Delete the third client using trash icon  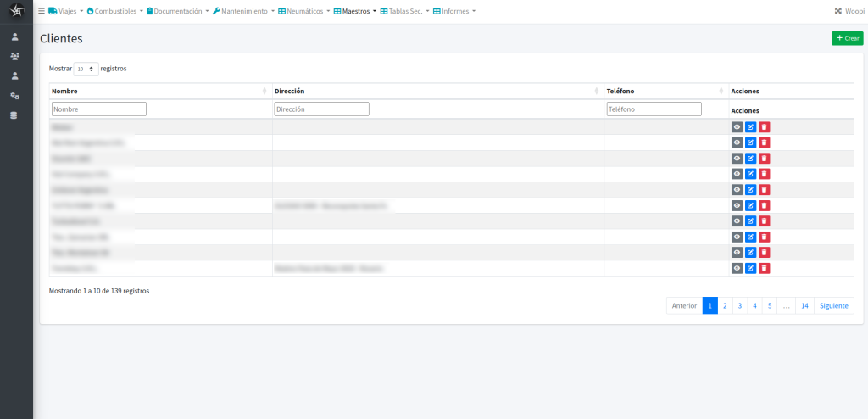[764, 159]
